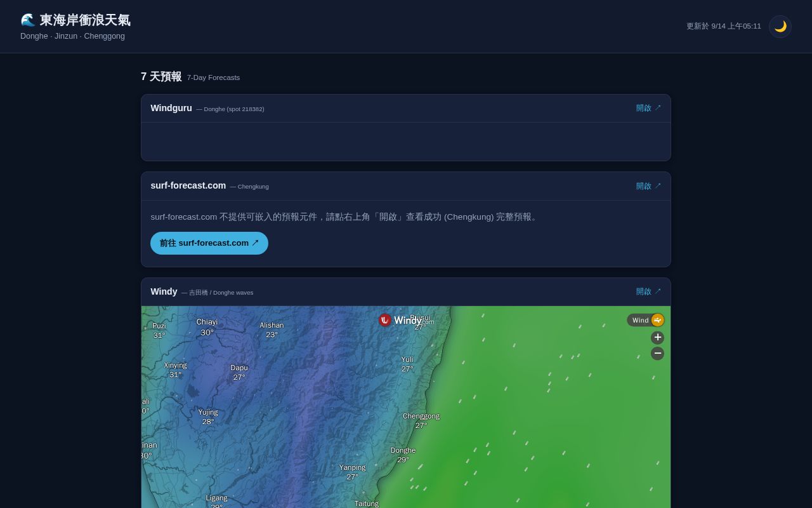Click 前往 surf-forecast.com button

coord(209,243)
